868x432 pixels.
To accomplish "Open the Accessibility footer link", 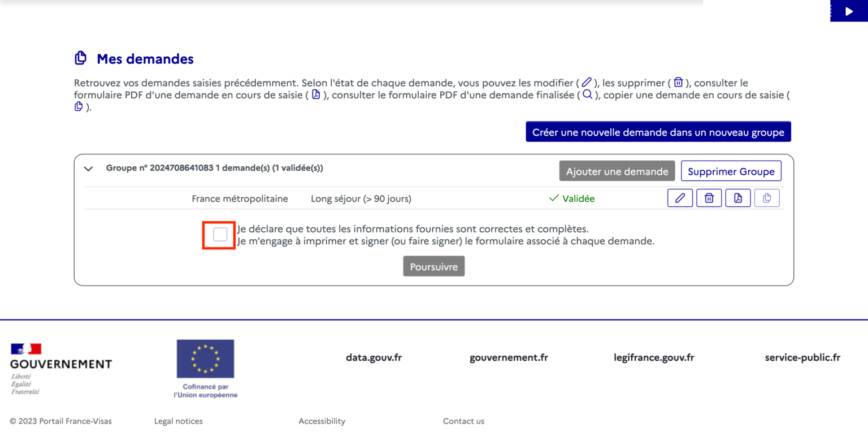I will 322,421.
